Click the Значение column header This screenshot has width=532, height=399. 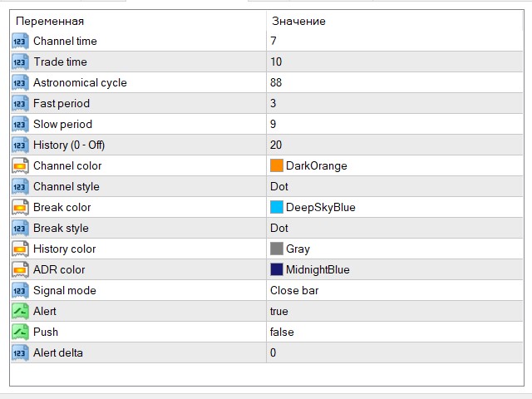click(298, 21)
